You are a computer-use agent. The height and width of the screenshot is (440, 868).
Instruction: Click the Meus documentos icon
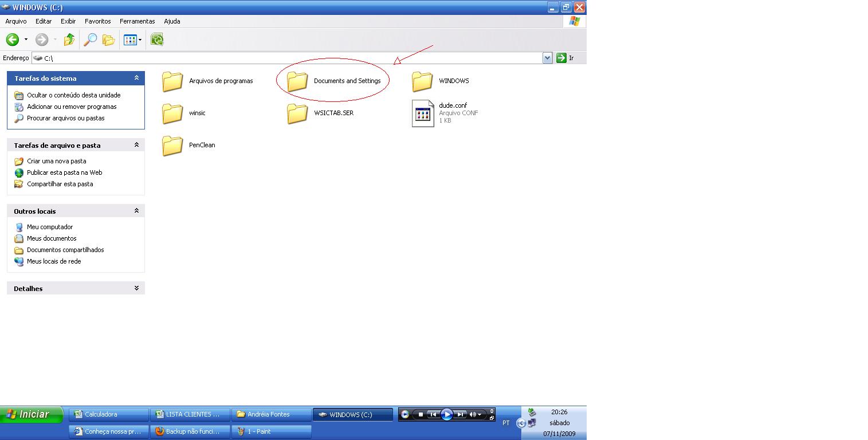click(x=19, y=238)
